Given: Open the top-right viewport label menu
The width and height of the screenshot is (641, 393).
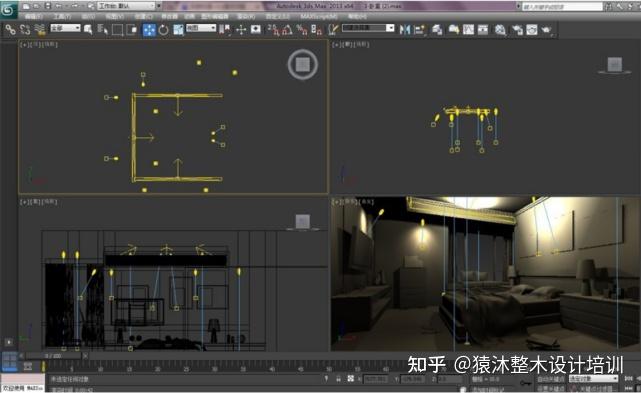Looking at the screenshot, I should (x=350, y=44).
